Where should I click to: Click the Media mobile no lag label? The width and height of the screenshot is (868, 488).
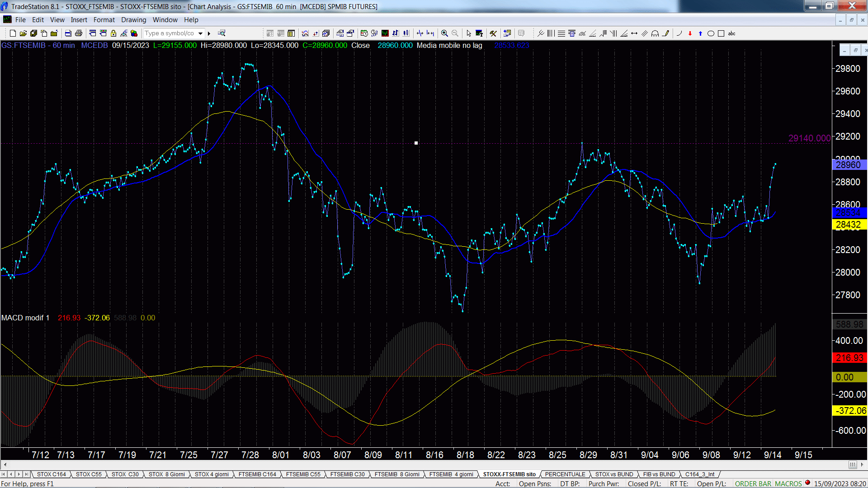[449, 46]
